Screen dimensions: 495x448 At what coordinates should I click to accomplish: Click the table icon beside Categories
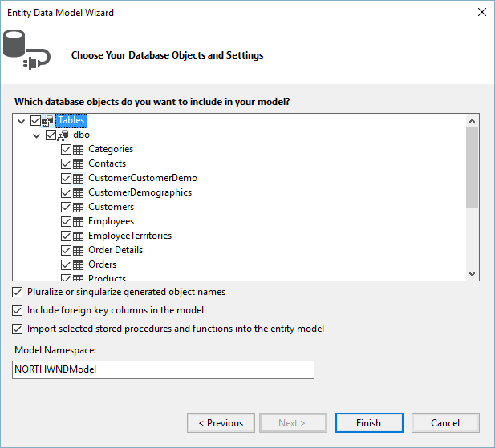(79, 149)
